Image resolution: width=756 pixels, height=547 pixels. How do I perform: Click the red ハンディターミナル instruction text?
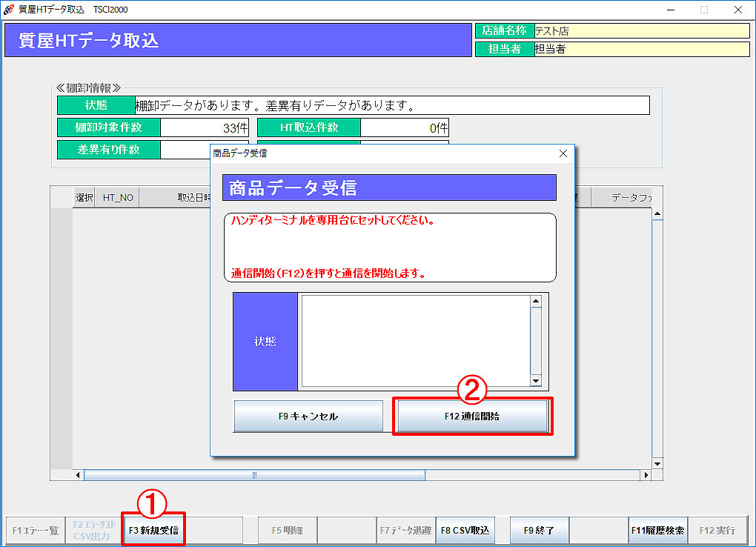tap(334, 220)
